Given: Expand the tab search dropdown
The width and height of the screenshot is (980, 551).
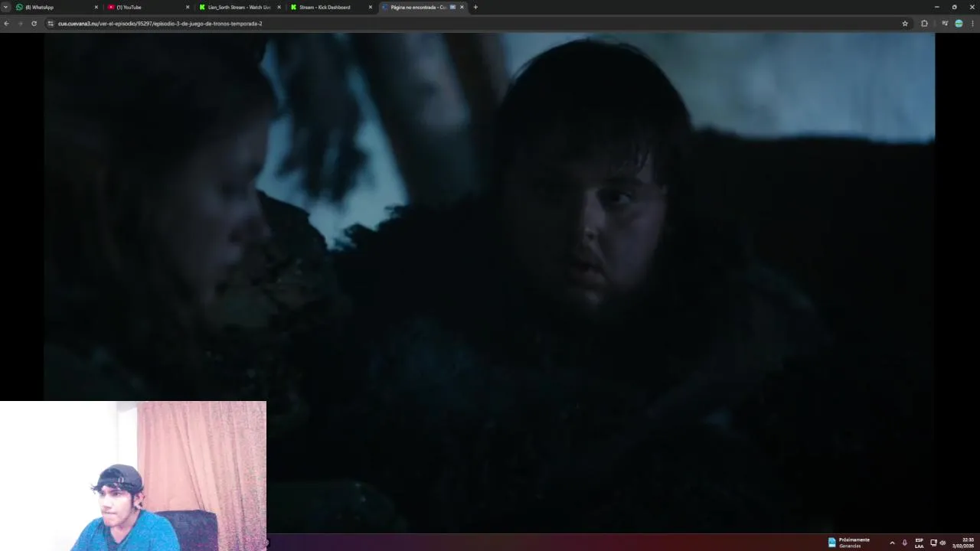Looking at the screenshot, I should pyautogui.click(x=5, y=7).
